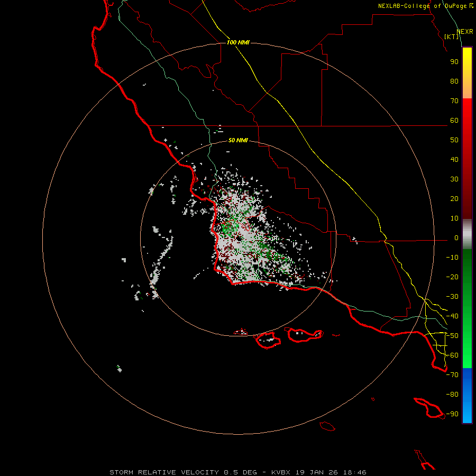The image size is (476, 476).
Task: Click the [KT] units label
Action: (452, 36)
